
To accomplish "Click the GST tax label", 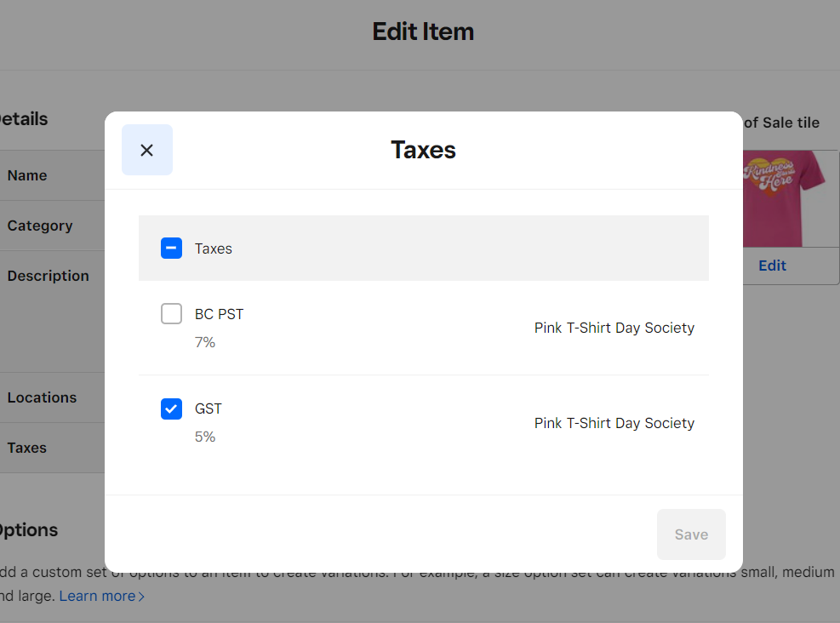I will [209, 409].
